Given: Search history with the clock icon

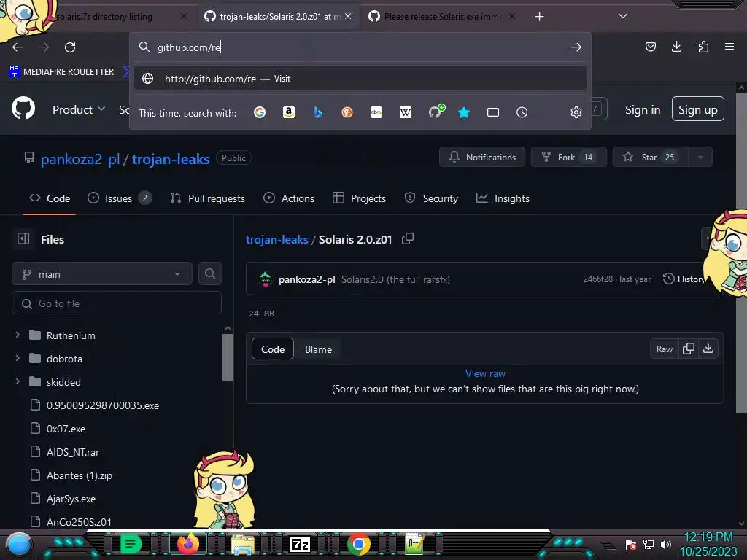Looking at the screenshot, I should 522,112.
